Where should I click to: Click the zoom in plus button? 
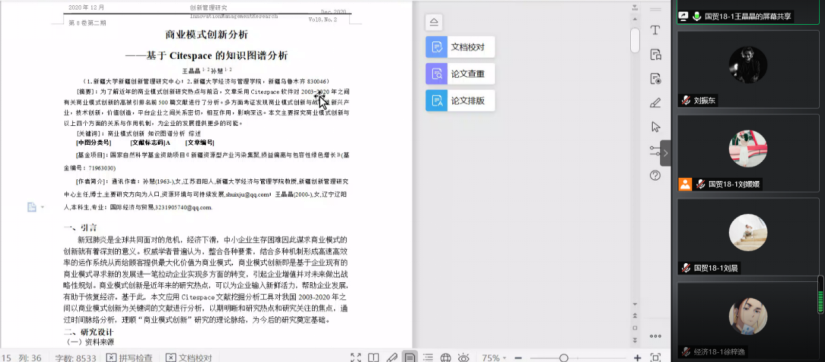637,358
